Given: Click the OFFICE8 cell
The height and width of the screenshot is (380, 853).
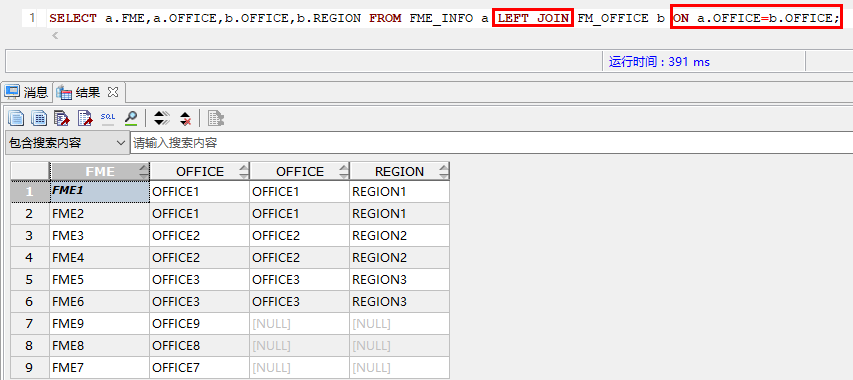Looking at the screenshot, I should [x=200, y=345].
